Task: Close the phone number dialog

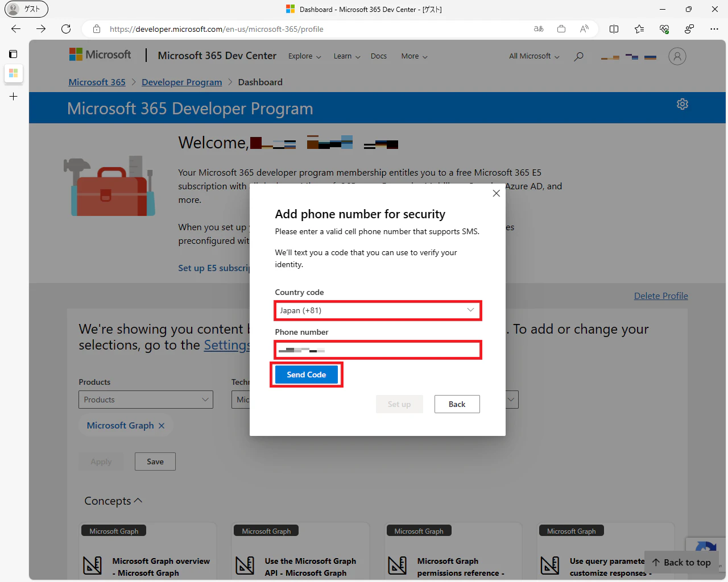Action: tap(496, 193)
